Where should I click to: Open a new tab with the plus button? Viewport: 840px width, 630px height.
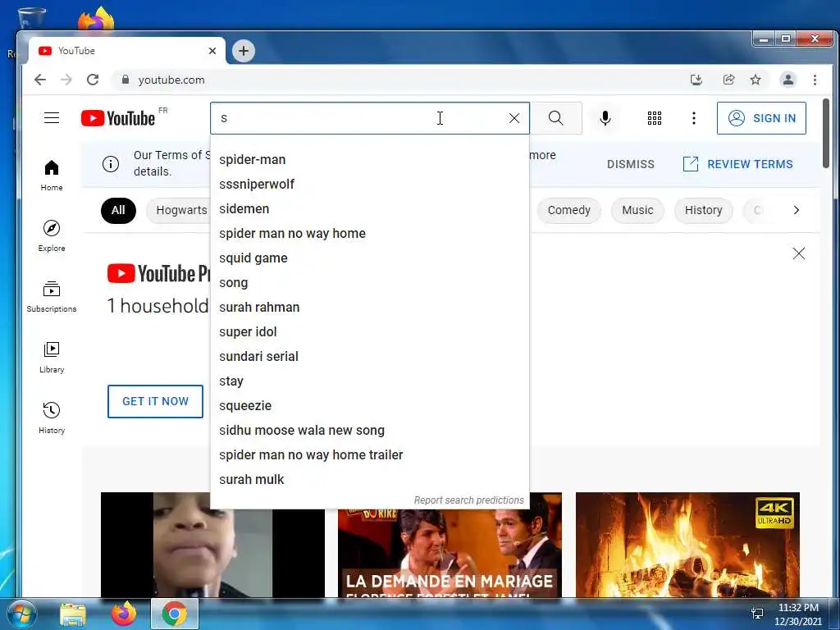pos(243,51)
